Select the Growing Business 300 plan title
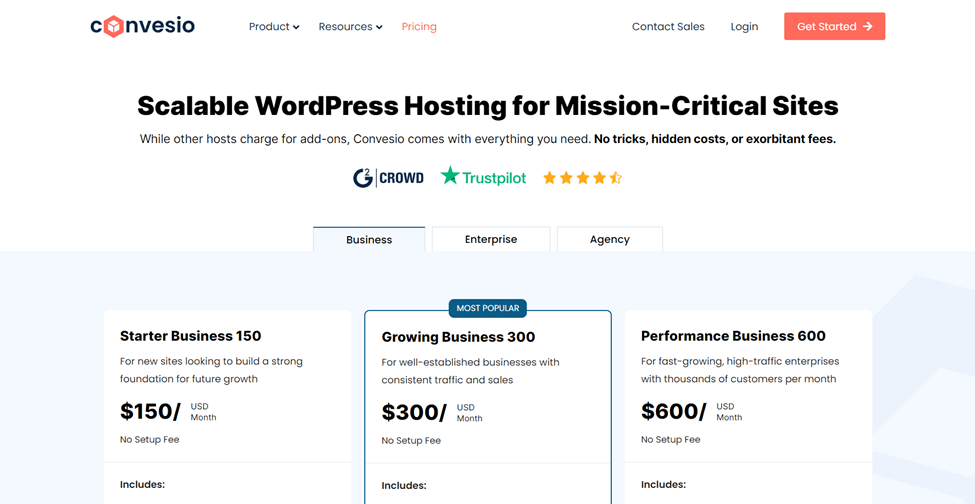 click(458, 337)
